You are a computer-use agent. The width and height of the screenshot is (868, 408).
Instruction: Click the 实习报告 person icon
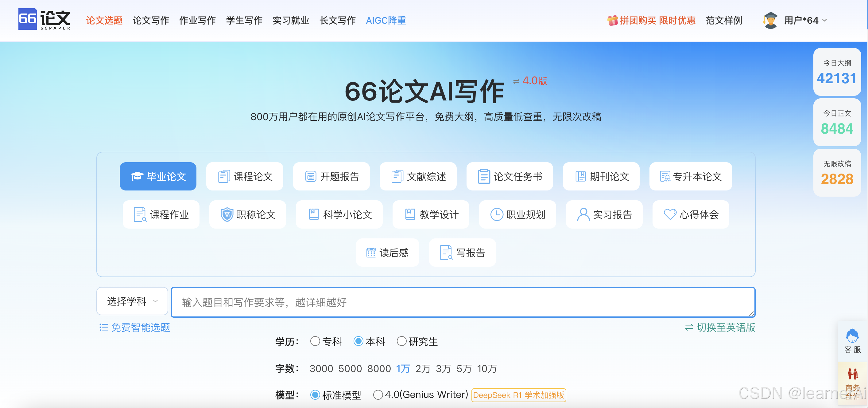pos(583,214)
